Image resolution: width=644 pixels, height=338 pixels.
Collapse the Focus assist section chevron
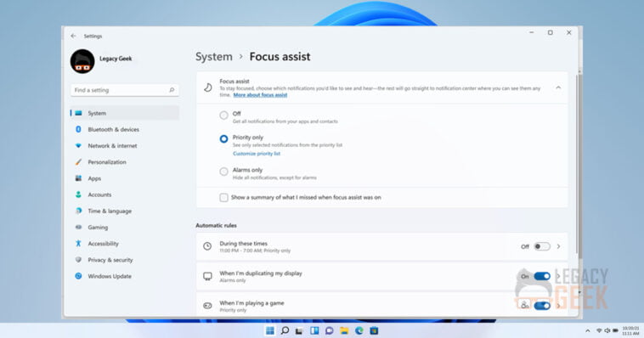coord(558,87)
